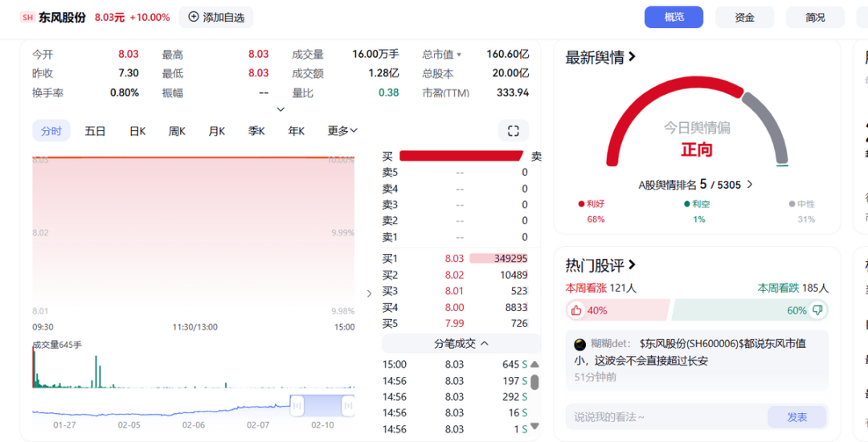Switch to the 简况 tab
The height and width of the screenshot is (442, 868).
(815, 17)
